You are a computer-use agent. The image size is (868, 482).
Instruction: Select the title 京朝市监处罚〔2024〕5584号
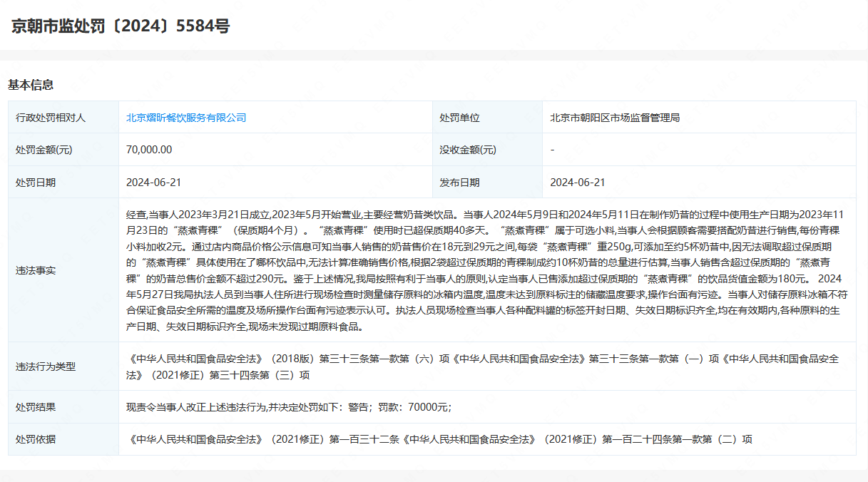[x=121, y=26]
